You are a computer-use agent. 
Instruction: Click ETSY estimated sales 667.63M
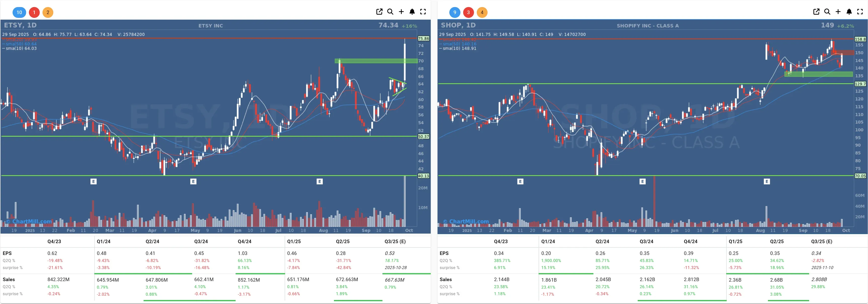[x=394, y=280]
